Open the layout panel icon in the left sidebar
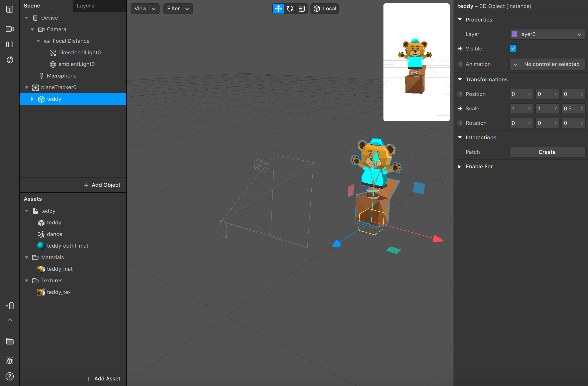588x386 pixels. click(x=10, y=9)
